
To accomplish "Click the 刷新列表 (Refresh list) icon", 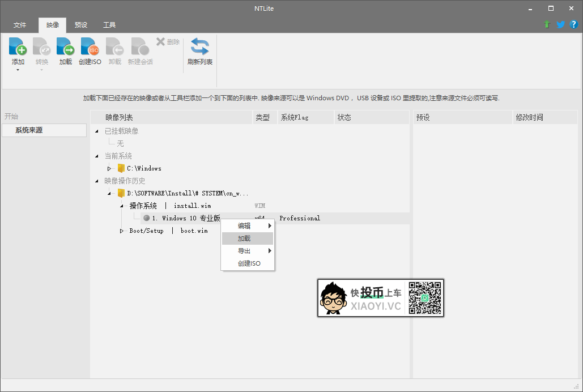I will [199, 46].
